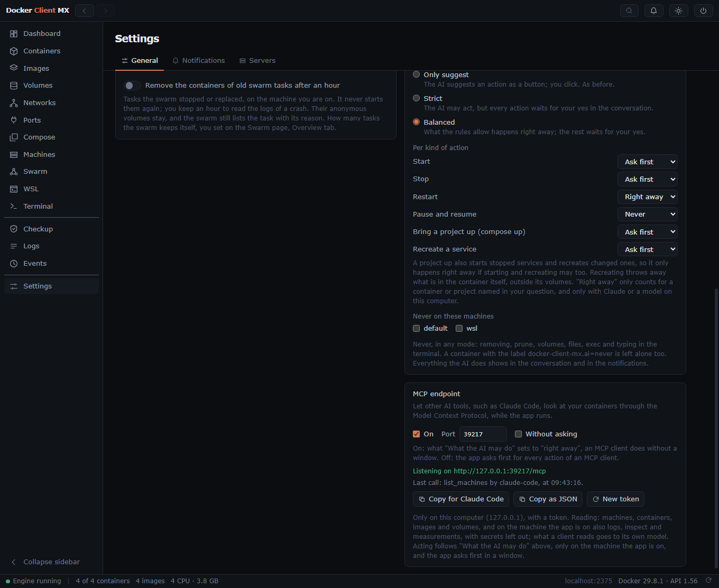Select the General settings tab

tap(140, 61)
